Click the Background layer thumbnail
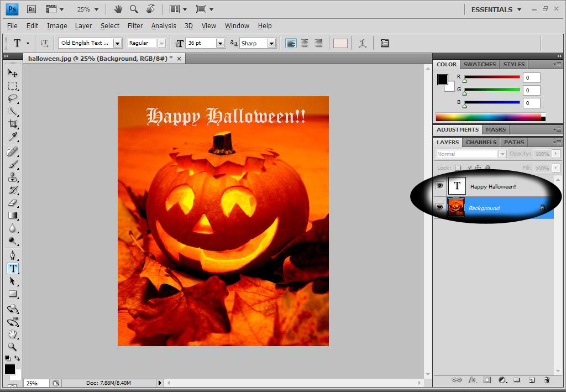This screenshot has width=566, height=392. (456, 207)
